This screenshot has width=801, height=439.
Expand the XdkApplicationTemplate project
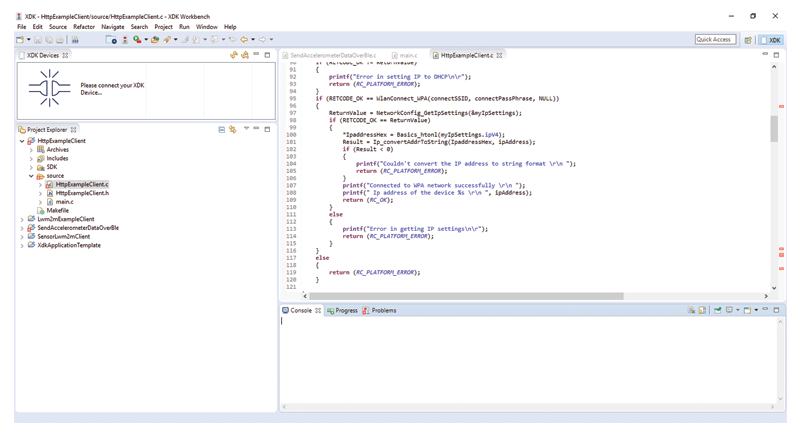point(22,245)
